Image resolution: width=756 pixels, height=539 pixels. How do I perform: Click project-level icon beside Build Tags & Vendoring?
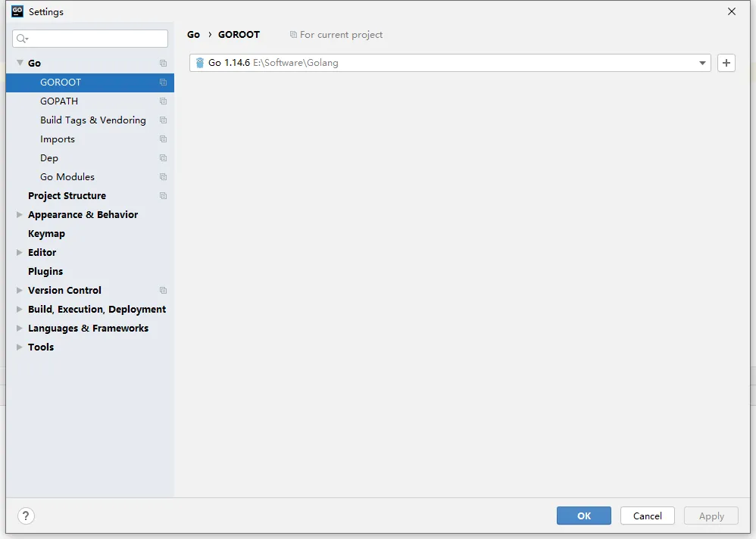(x=163, y=120)
